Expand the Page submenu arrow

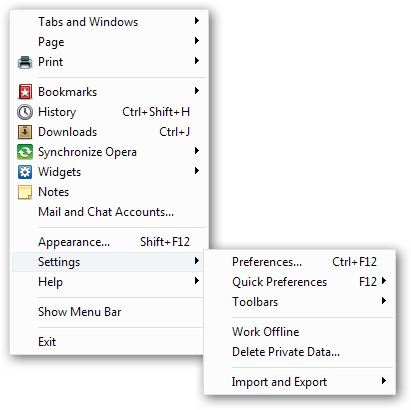click(197, 41)
